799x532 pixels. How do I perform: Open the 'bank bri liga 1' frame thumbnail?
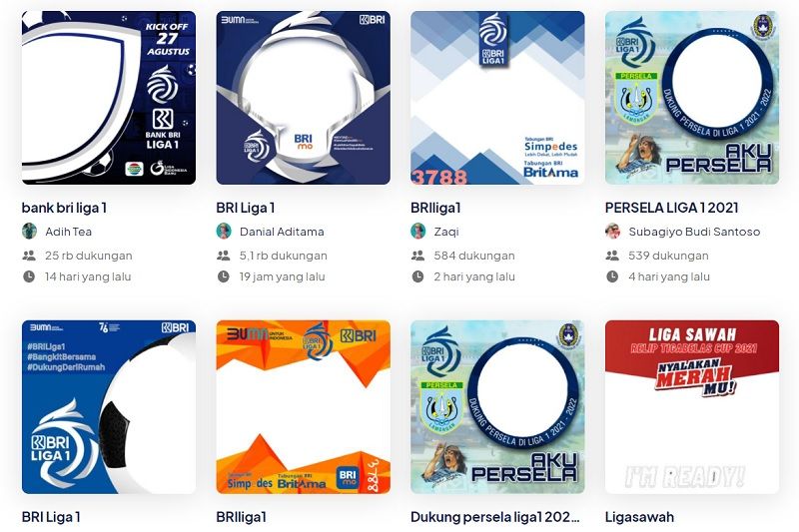[109, 98]
